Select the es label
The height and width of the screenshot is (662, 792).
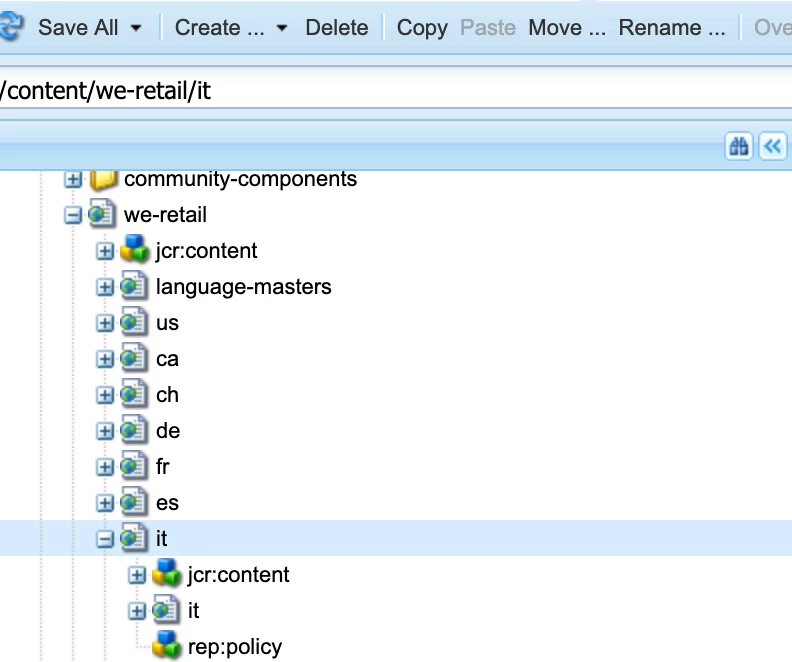(x=167, y=503)
